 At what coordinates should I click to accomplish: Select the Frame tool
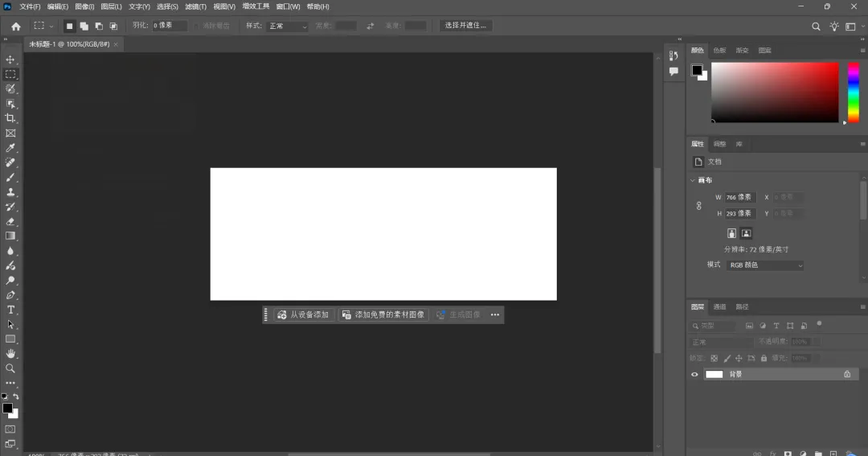(10, 133)
